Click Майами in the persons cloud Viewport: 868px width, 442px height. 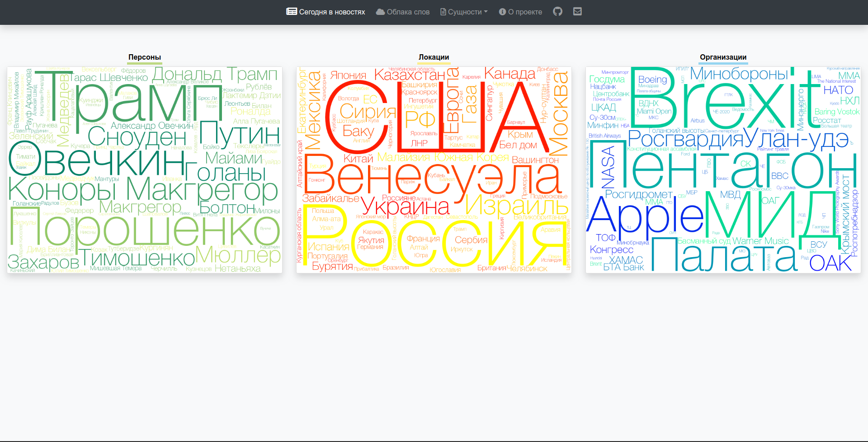pyautogui.click(x=234, y=158)
